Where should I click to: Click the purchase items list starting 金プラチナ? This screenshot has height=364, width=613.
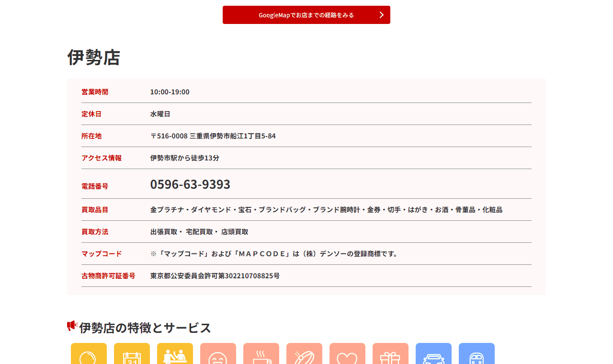(x=326, y=210)
